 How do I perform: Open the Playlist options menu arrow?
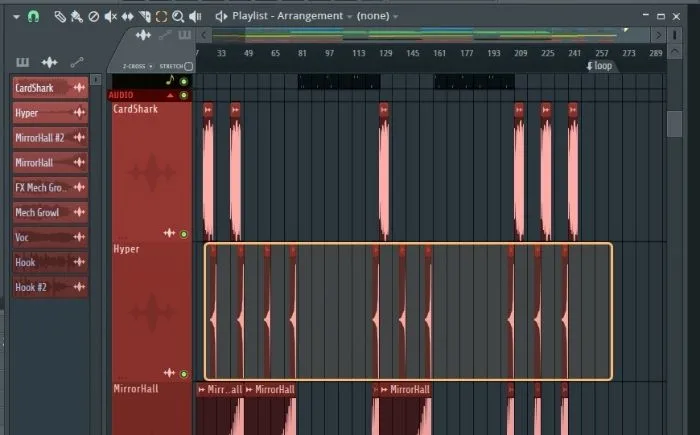[17, 17]
